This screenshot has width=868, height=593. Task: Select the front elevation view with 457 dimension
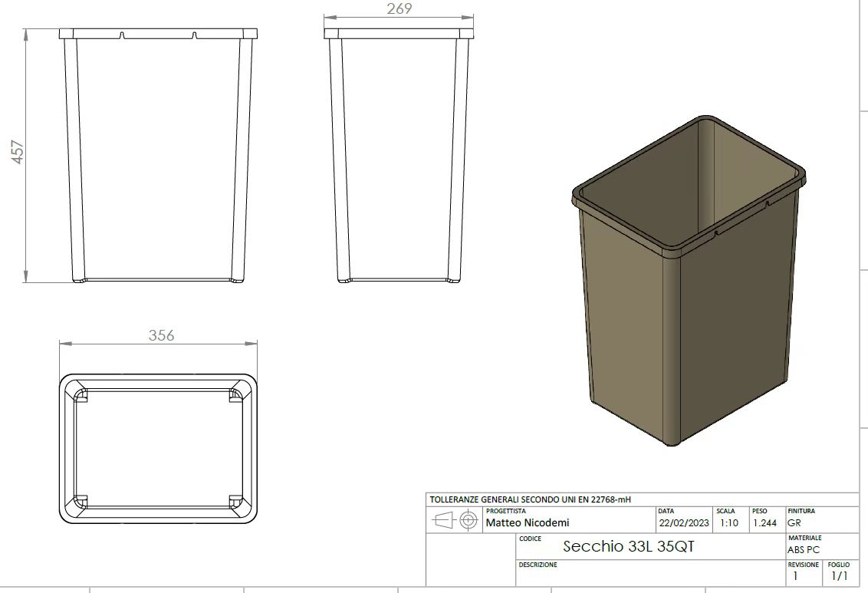pos(158,156)
